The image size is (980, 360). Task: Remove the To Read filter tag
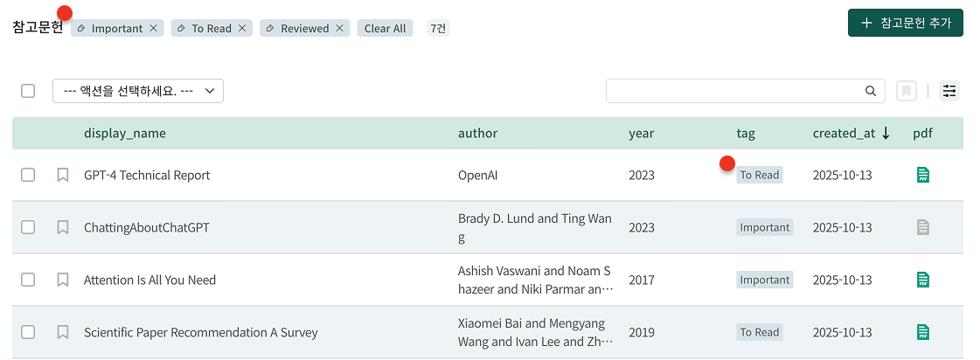pos(242,28)
